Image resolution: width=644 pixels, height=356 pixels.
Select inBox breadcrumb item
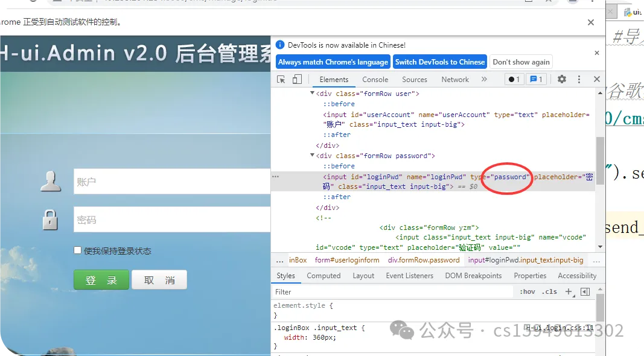point(298,260)
